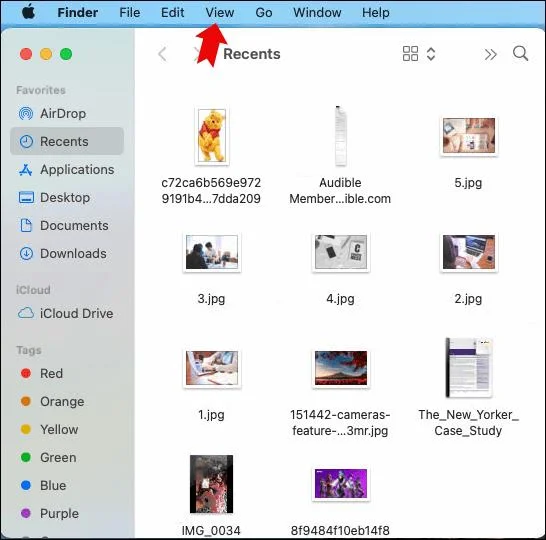The image size is (546, 540).
Task: Open Applications from the sidebar
Action: 67,170
